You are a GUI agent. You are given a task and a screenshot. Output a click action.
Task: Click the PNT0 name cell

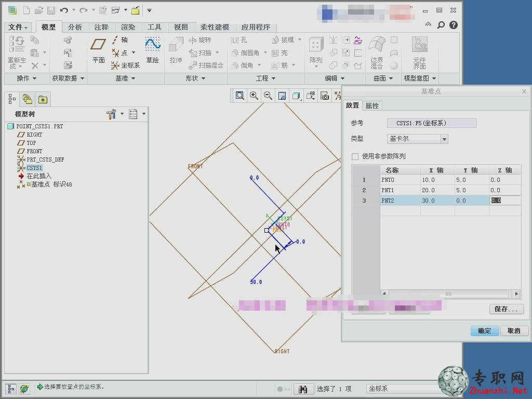point(401,180)
